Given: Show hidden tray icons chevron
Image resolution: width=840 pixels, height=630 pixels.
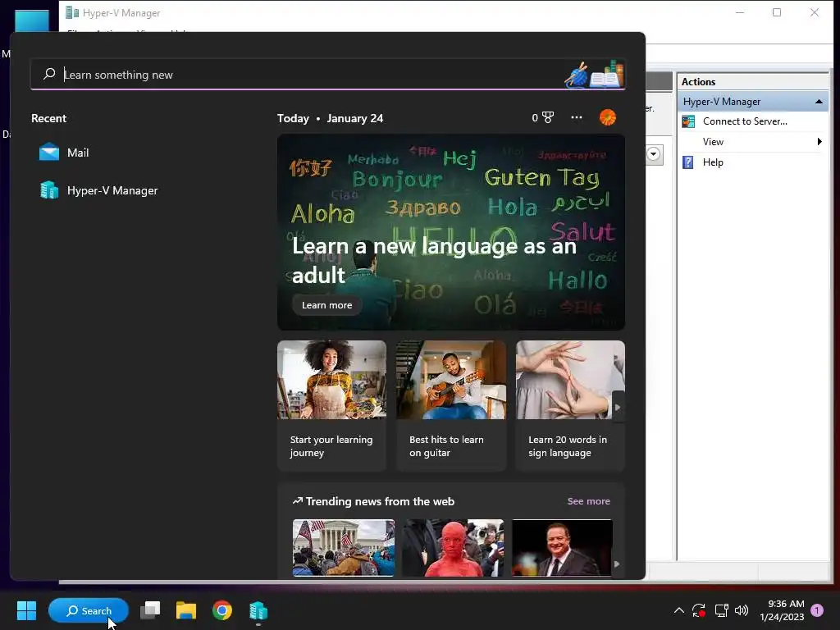Looking at the screenshot, I should [x=678, y=610].
